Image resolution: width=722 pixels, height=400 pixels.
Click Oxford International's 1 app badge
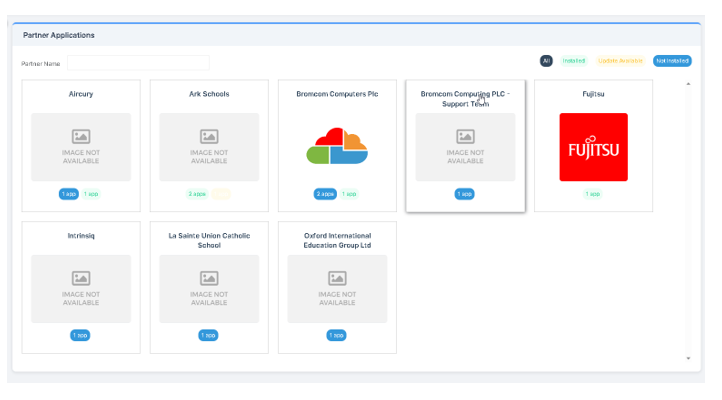click(x=337, y=335)
